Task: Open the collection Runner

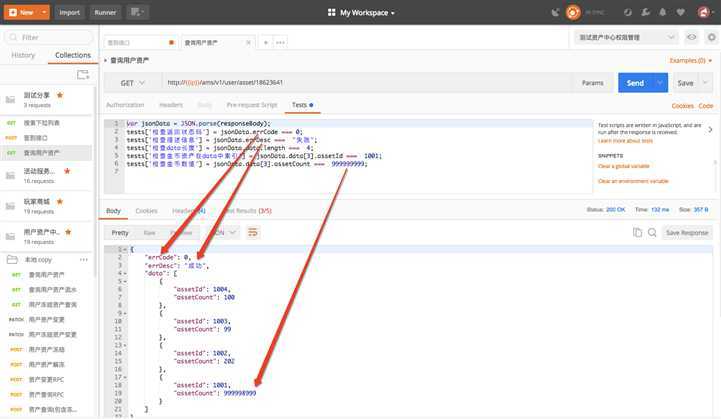Action: click(105, 12)
